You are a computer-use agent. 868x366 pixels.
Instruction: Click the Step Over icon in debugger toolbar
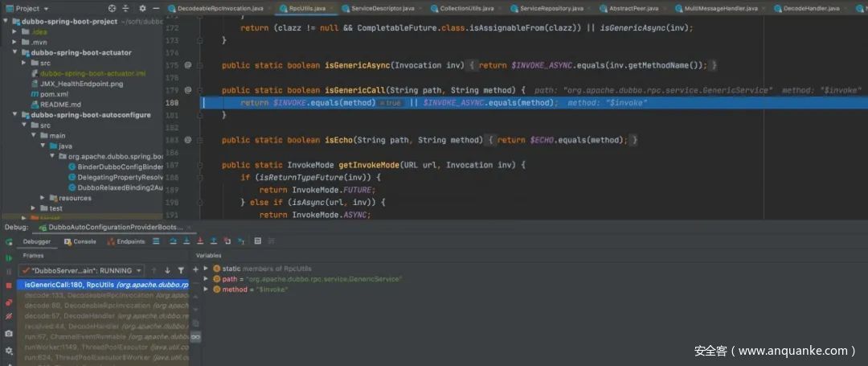[173, 241]
